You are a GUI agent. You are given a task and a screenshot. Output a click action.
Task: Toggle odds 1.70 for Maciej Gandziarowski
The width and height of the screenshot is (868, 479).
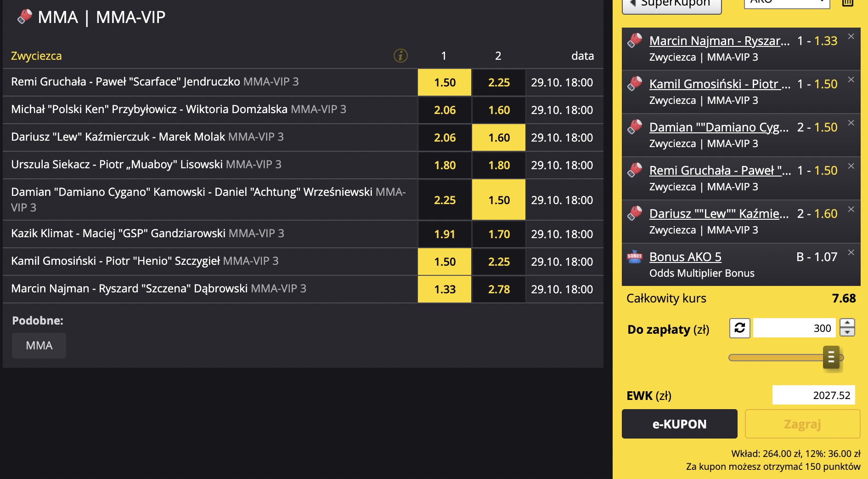(x=499, y=234)
